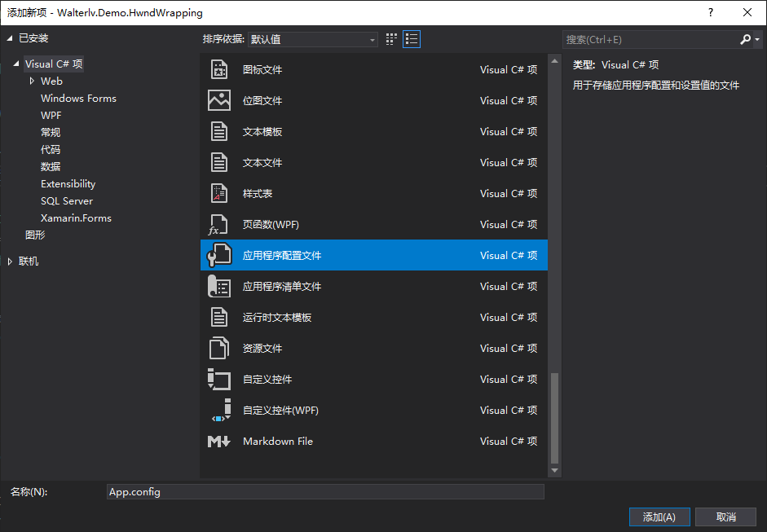Collapse the Visual C# 项 node arrow
767x532 pixels.
(16, 64)
